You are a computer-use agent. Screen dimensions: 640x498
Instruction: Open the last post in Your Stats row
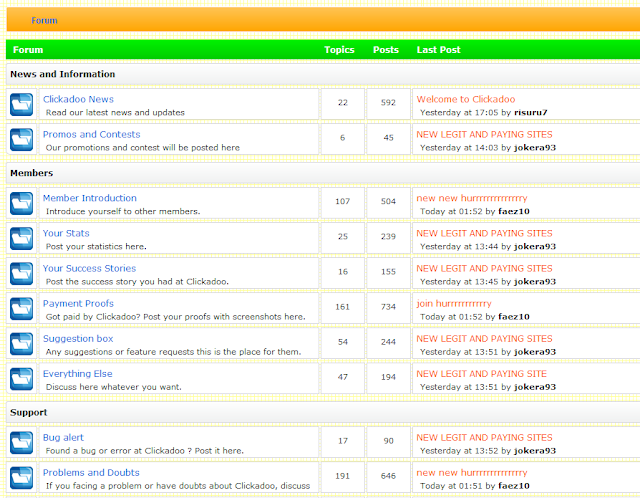[x=484, y=233]
